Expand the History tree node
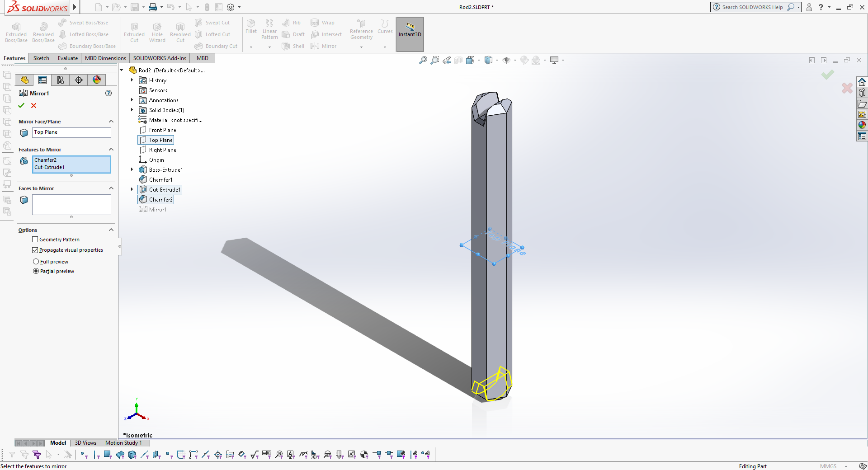The image size is (868, 470). [x=132, y=80]
